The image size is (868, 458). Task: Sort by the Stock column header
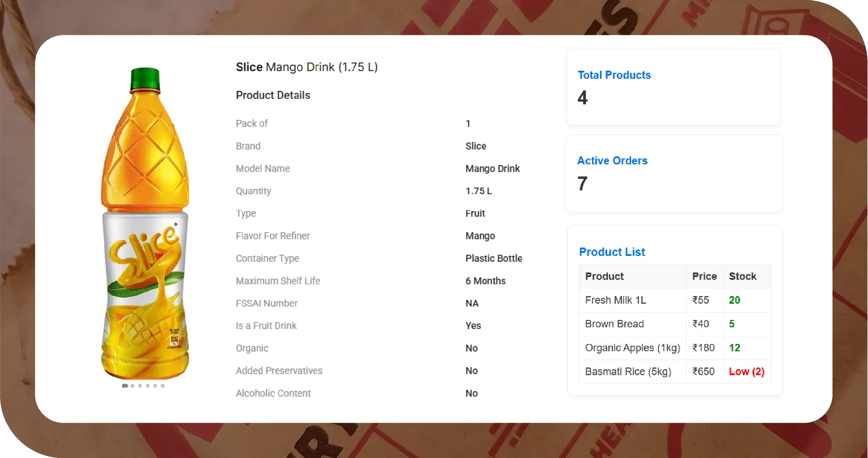click(x=743, y=276)
